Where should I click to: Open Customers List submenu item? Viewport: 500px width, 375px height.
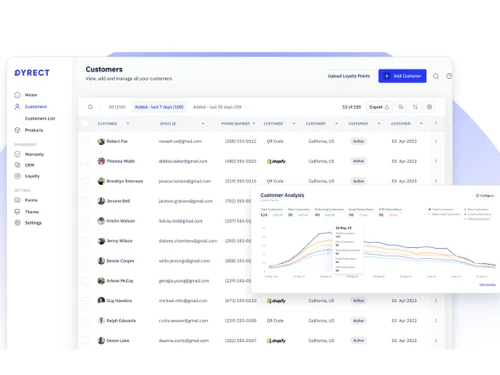point(40,118)
